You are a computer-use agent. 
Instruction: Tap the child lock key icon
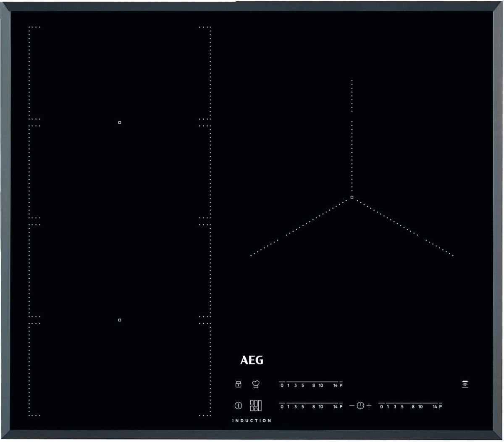238,384
